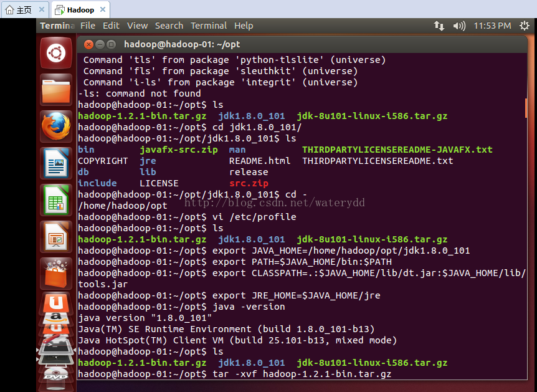This screenshot has height=392, width=537.
Task: Click the 'vi /etc/profile' command text
Action: click(254, 217)
